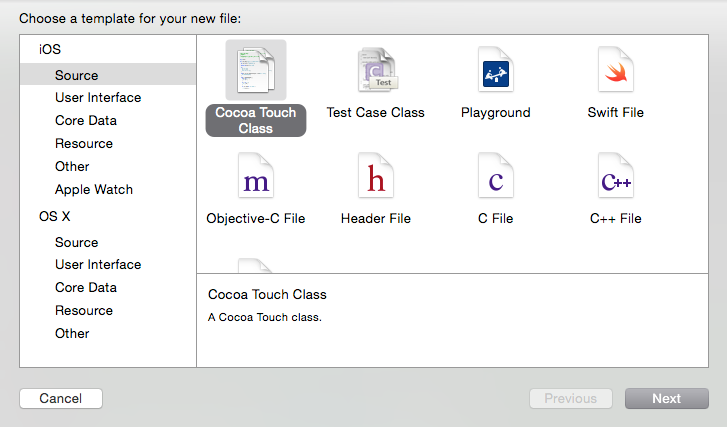Screen dimensions: 727x427
Task: Click the 'C File' label text
Action: pos(496,218)
